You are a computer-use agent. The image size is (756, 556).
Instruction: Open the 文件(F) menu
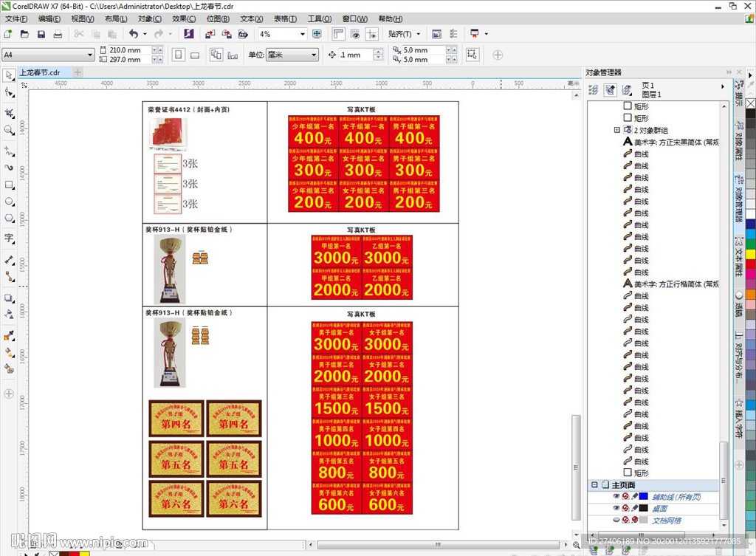click(x=16, y=18)
